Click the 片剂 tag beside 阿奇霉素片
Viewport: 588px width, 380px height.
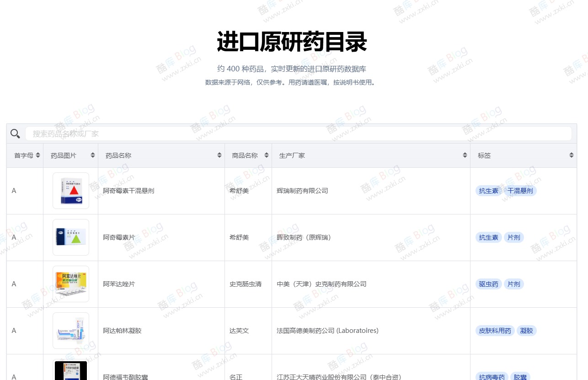[x=513, y=237]
